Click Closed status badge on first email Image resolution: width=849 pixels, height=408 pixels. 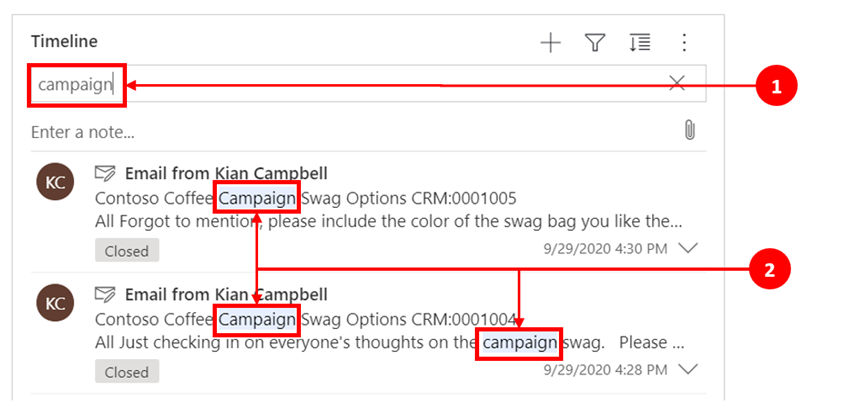pyautogui.click(x=127, y=251)
